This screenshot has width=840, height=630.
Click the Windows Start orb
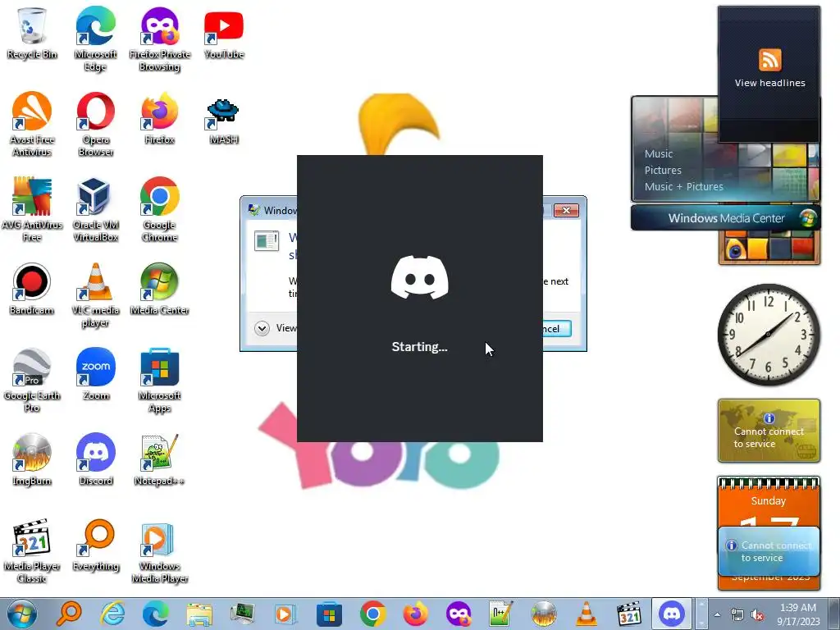click(x=22, y=614)
